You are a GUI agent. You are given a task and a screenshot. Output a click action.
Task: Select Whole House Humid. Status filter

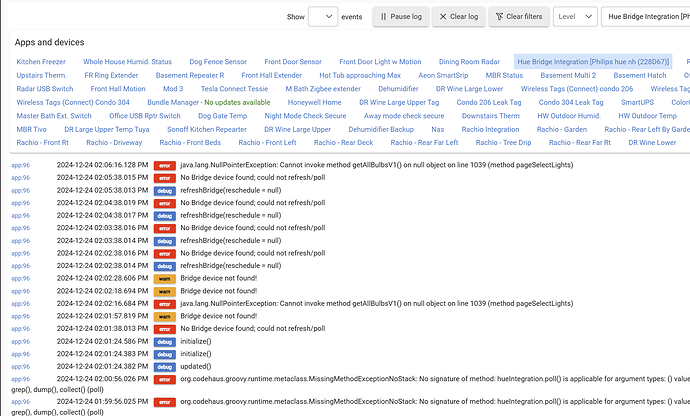tap(127, 62)
